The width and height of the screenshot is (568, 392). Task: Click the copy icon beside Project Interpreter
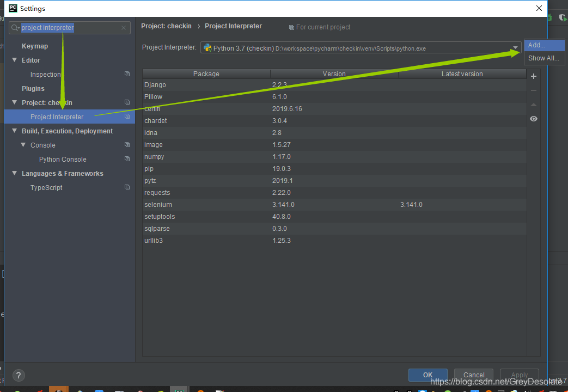point(127,117)
